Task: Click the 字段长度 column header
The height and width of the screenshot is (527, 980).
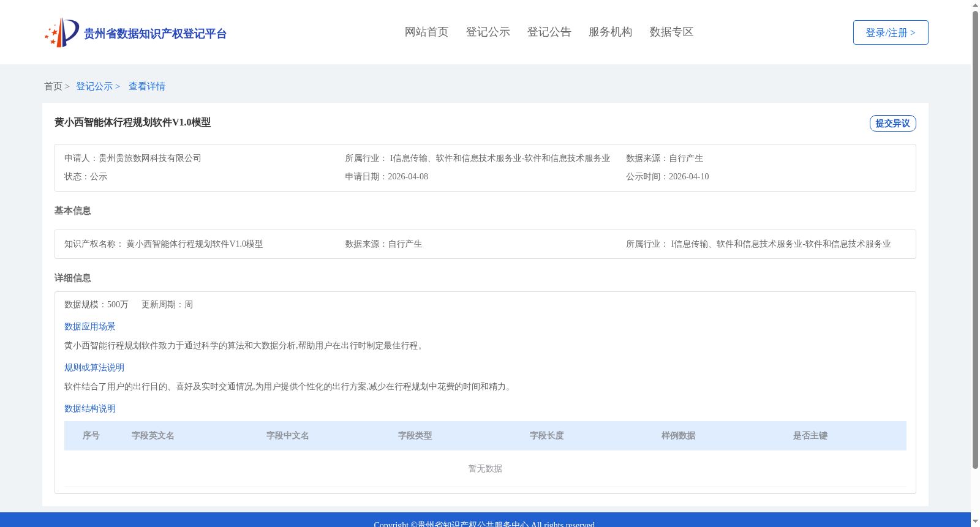Action: (547, 435)
